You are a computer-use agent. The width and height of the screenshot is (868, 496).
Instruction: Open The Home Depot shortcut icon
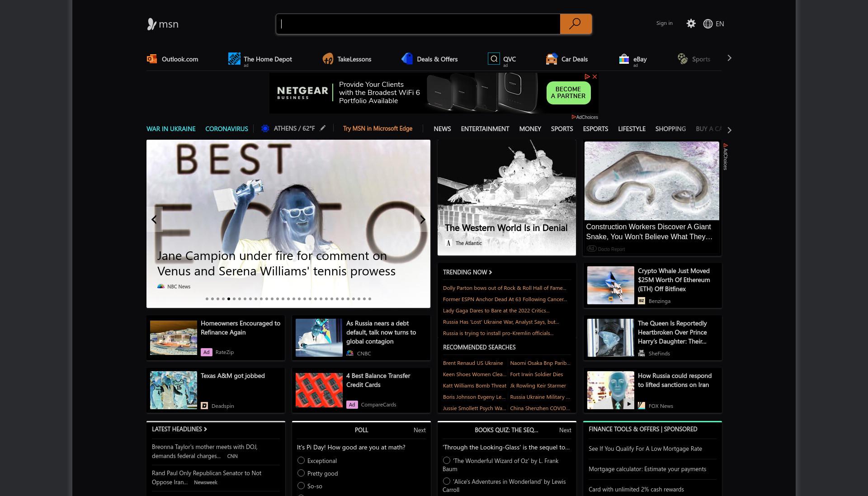point(234,59)
